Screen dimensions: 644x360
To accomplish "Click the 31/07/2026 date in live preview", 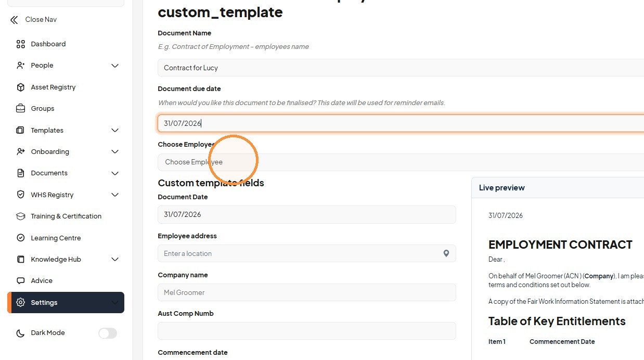I will tap(505, 215).
